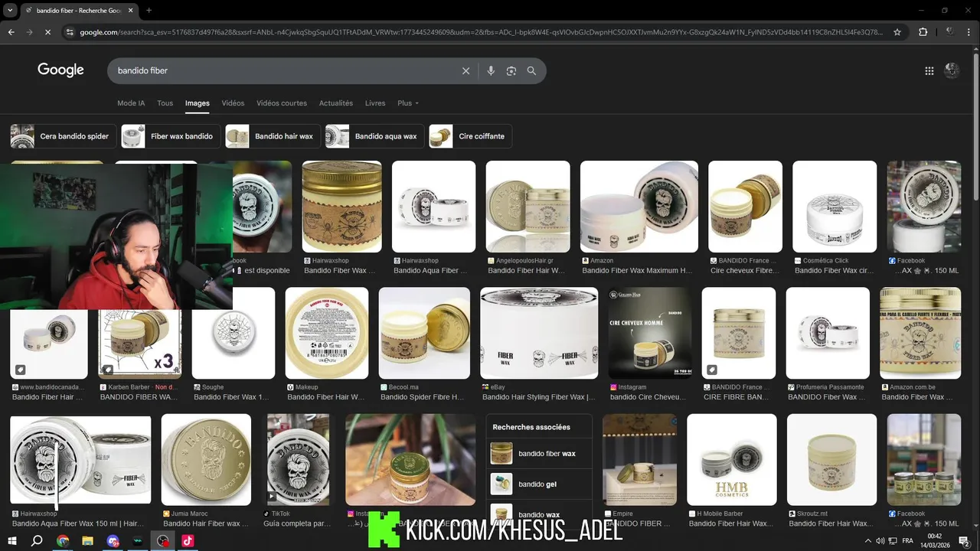Open the Google apps grid
The width and height of the screenshot is (980, 551).
click(x=929, y=70)
